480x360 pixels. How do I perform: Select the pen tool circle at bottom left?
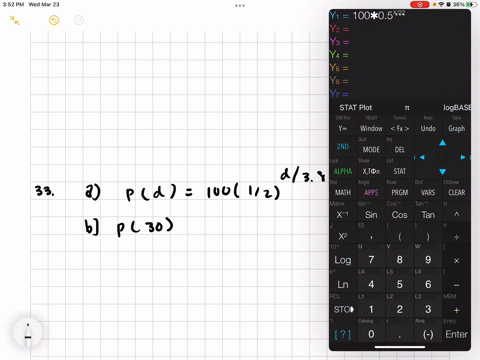[28, 332]
